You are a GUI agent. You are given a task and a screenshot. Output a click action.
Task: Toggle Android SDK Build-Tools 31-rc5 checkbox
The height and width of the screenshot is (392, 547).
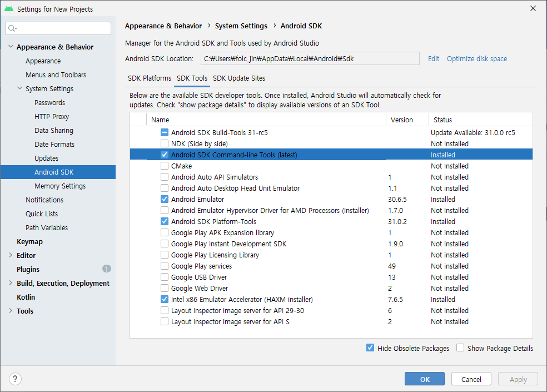165,132
